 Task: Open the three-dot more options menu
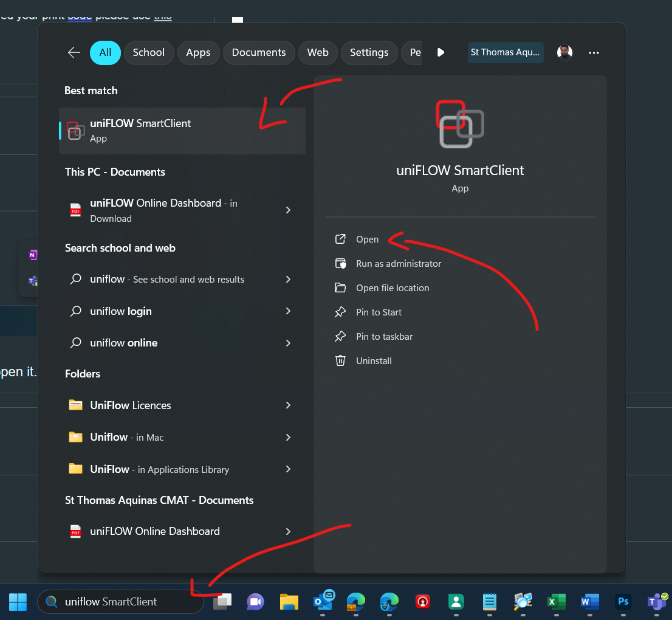[594, 52]
